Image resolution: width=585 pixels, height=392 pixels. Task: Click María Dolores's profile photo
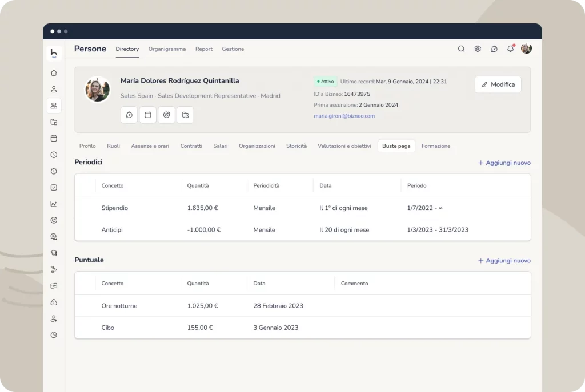(97, 90)
